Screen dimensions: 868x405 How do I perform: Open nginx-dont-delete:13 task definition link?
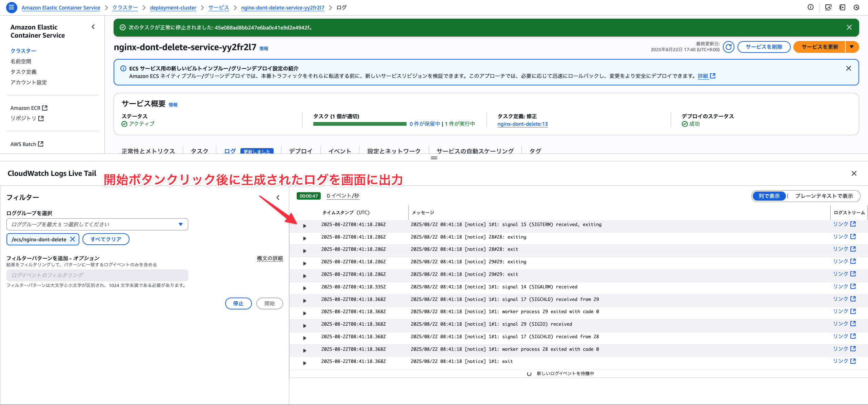(522, 124)
